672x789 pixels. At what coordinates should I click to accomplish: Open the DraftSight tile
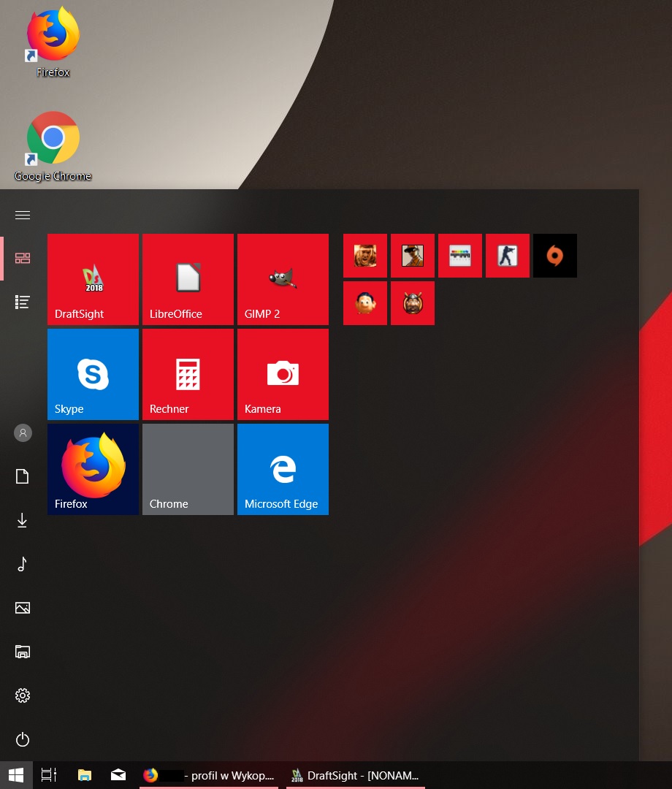tap(93, 279)
